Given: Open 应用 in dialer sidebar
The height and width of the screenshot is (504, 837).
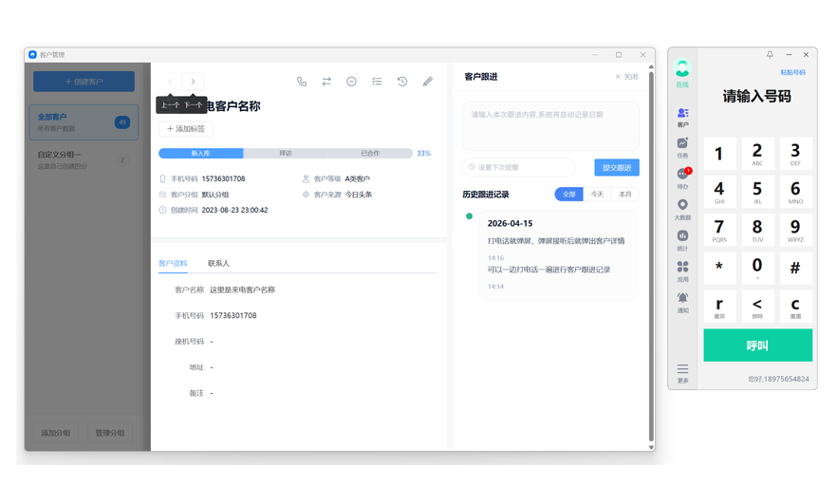Looking at the screenshot, I should point(682,271).
